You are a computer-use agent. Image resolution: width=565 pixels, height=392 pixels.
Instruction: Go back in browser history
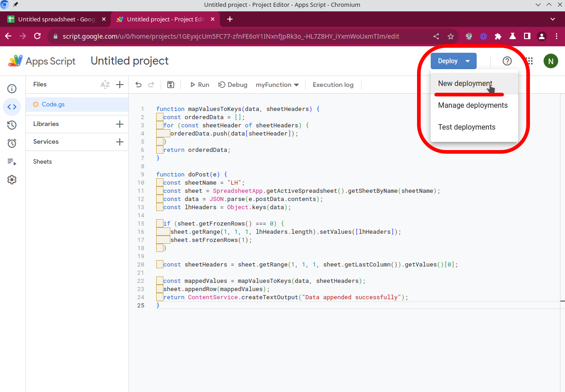[x=9, y=36]
